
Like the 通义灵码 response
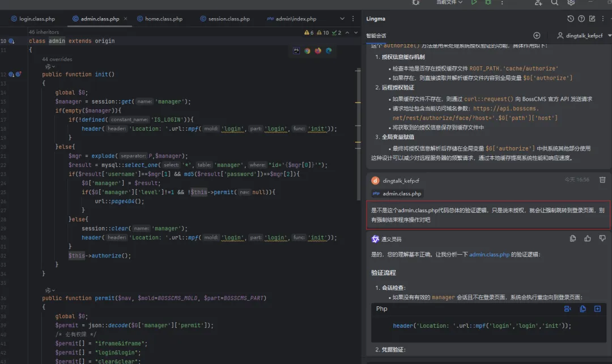click(588, 238)
